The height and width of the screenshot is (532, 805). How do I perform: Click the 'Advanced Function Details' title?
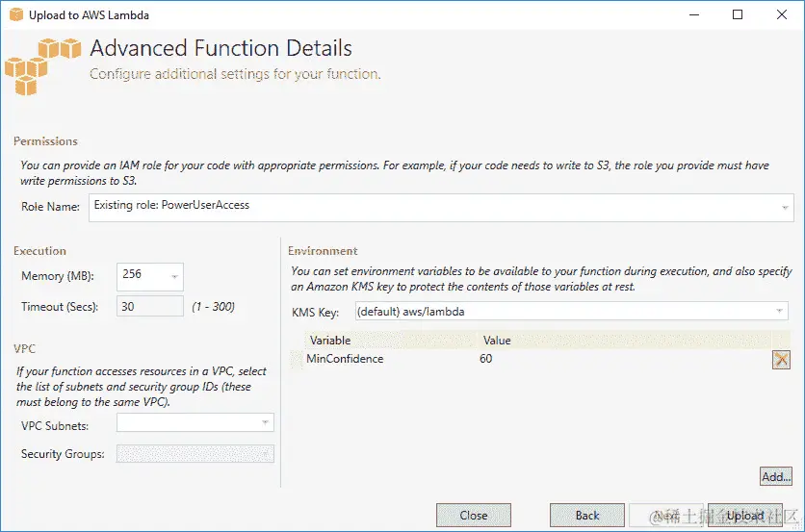coord(221,48)
